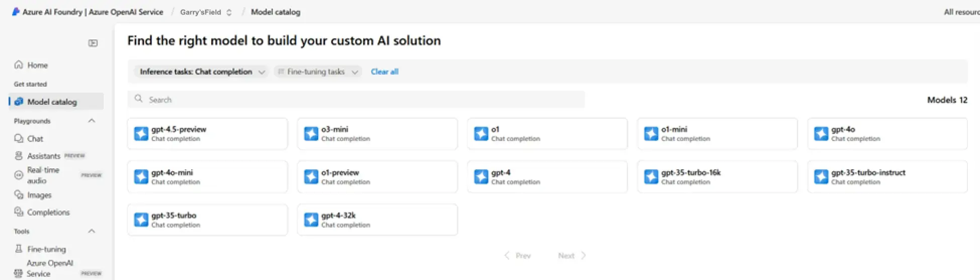Click the Real-time audio icon

coord(19,175)
